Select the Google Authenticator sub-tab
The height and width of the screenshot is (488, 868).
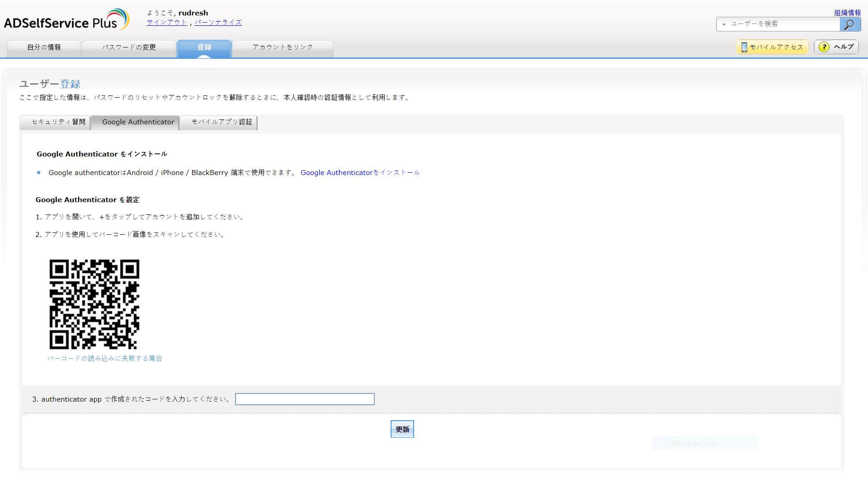(x=136, y=122)
